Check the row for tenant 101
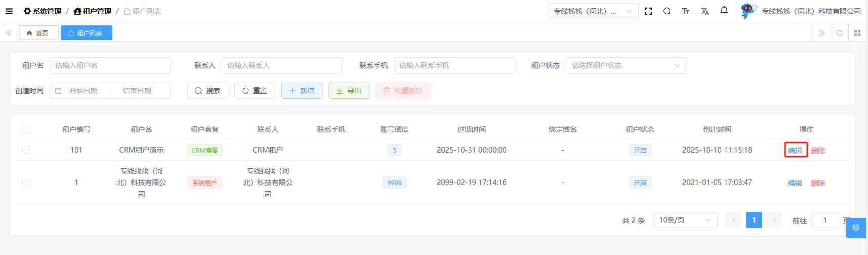868x255 pixels. pos(26,150)
